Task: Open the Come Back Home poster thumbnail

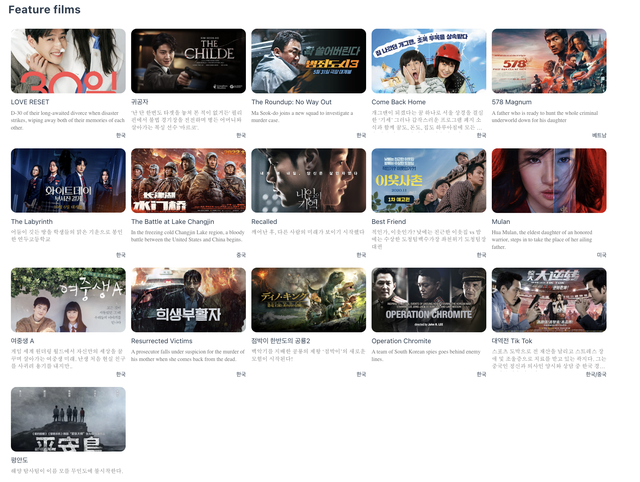Action: click(x=429, y=61)
